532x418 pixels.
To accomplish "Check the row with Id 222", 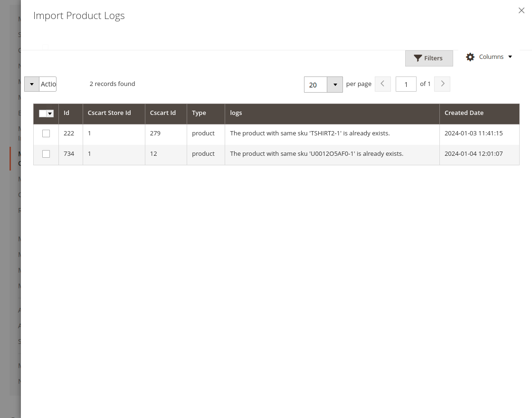I will (46, 133).
